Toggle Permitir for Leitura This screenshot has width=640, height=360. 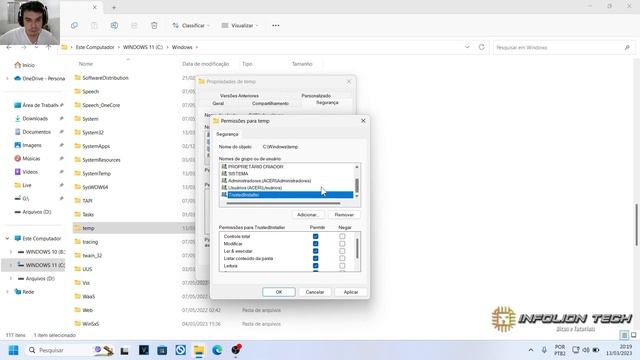click(x=316, y=266)
